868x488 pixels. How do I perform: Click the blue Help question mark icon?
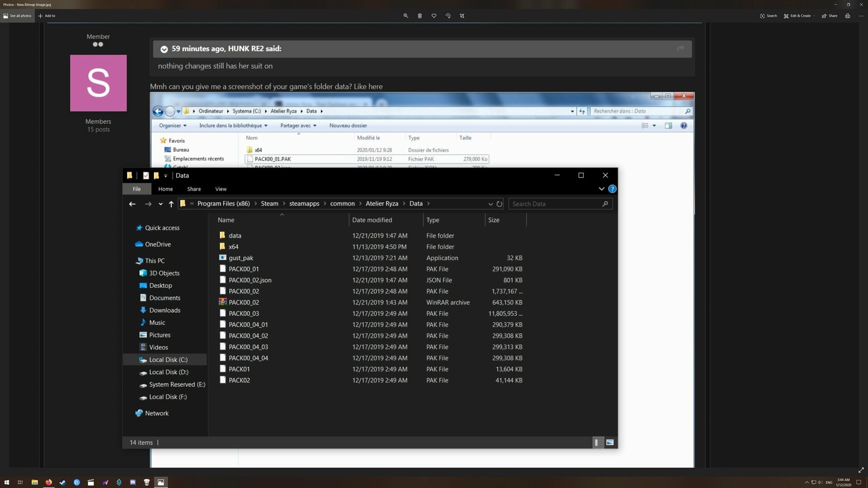tap(612, 189)
